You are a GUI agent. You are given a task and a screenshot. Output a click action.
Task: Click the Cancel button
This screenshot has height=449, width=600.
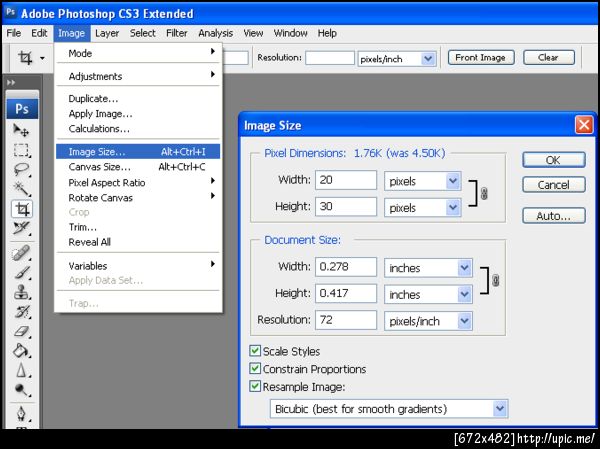554,185
